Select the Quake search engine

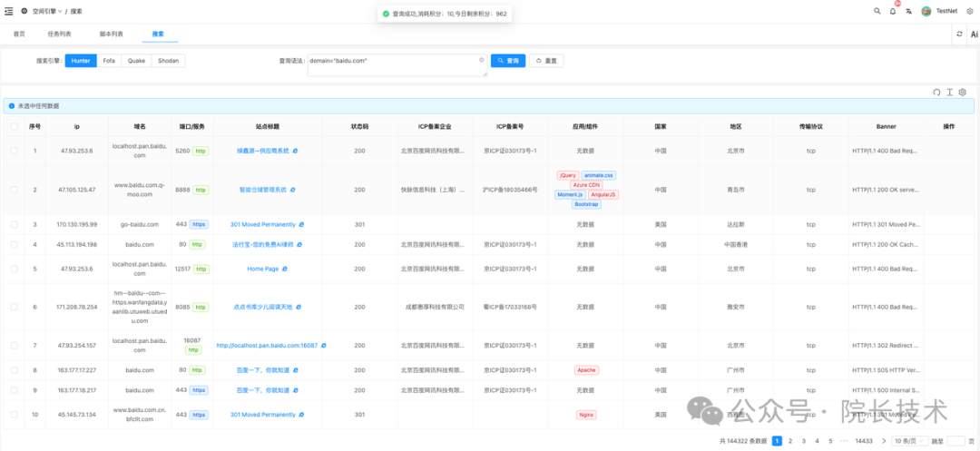[x=136, y=61]
